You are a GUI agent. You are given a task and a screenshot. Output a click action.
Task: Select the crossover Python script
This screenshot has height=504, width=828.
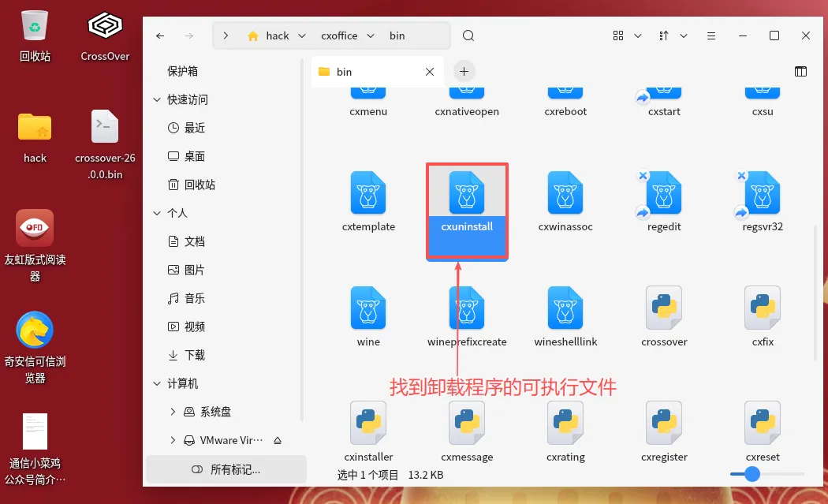664,308
